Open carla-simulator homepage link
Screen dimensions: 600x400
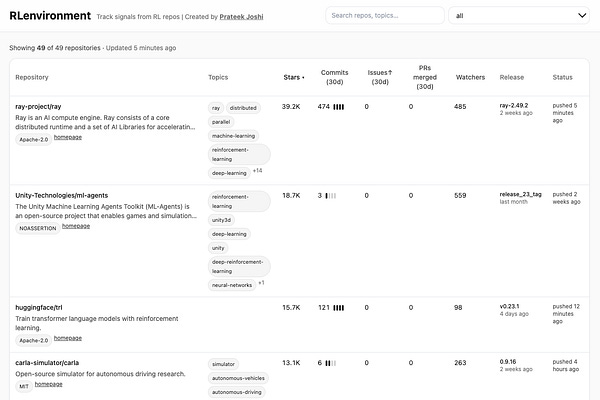pos(49,384)
